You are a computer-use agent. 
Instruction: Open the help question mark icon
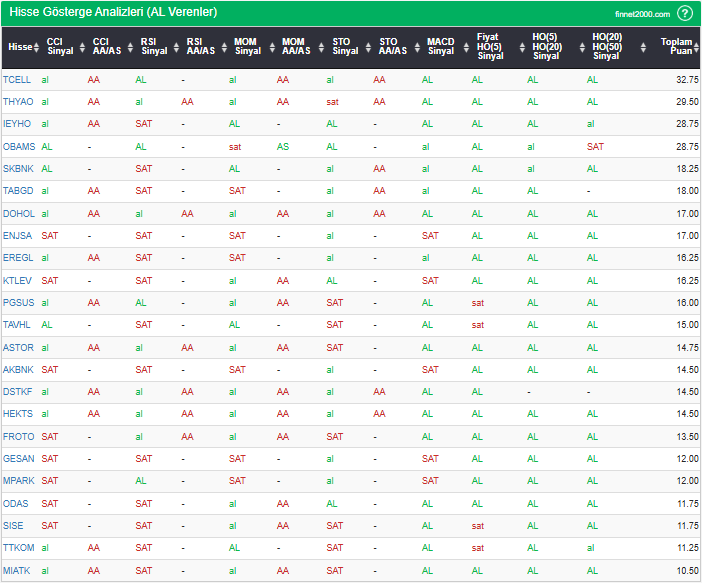tap(685, 13)
